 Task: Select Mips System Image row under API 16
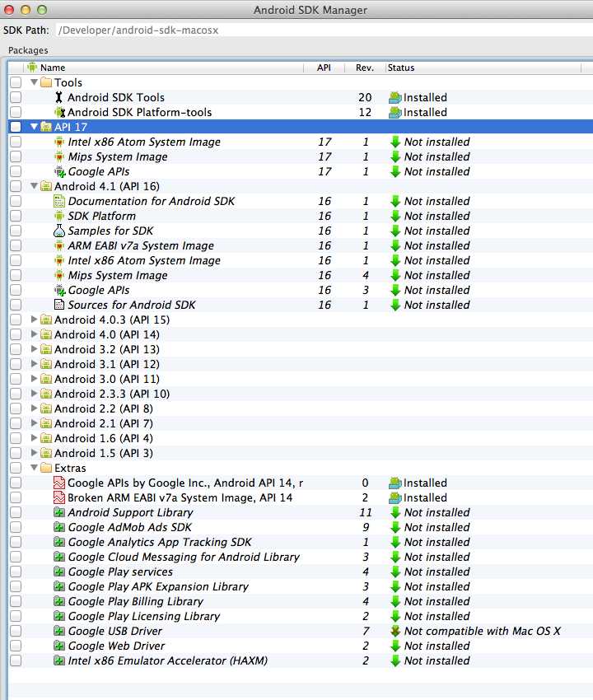(x=300, y=275)
